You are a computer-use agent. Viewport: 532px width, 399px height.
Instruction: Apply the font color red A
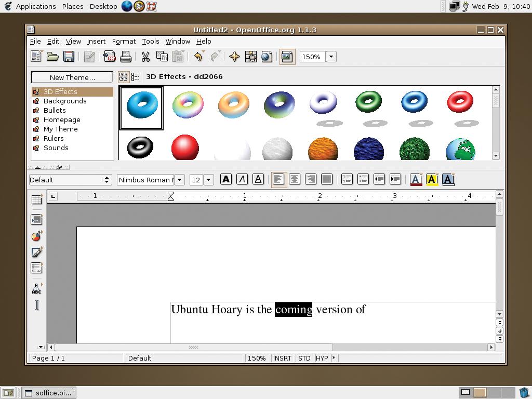tap(416, 179)
